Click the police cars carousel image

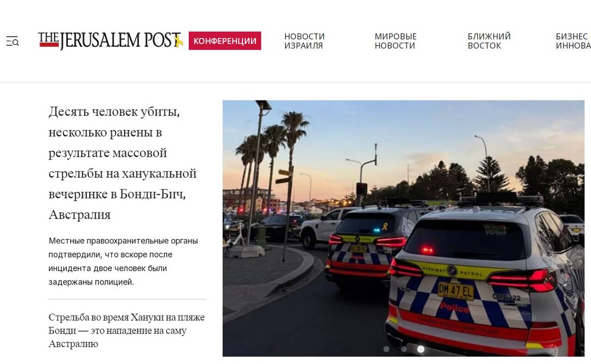click(403, 228)
